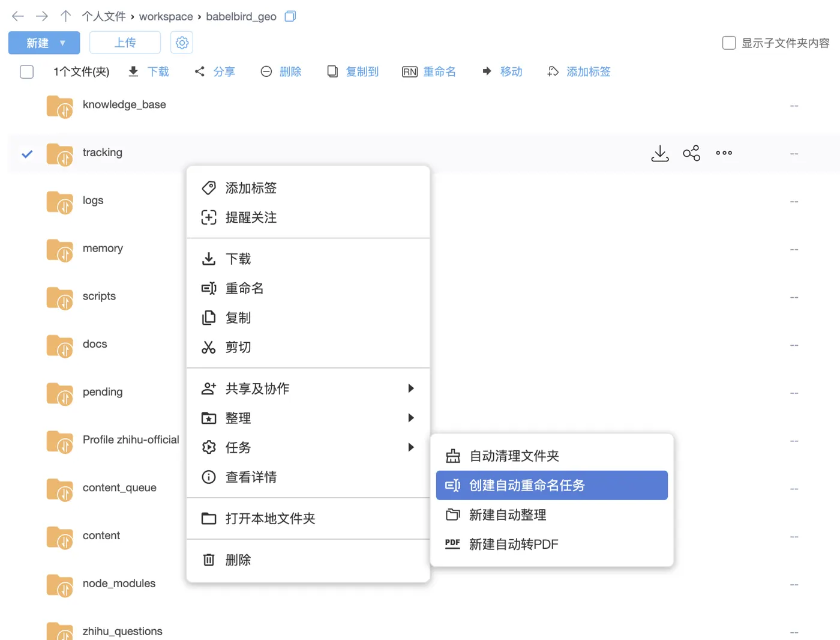Click the tracking folder name
840x640 pixels.
pyautogui.click(x=103, y=152)
